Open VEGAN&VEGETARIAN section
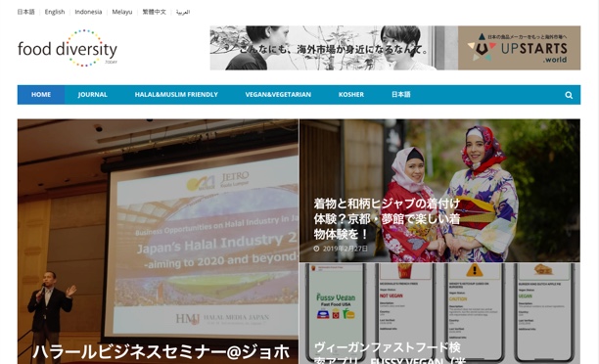 point(278,95)
